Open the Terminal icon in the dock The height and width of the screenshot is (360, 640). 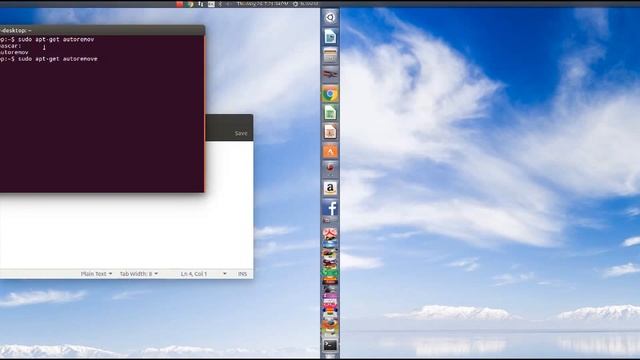330,345
